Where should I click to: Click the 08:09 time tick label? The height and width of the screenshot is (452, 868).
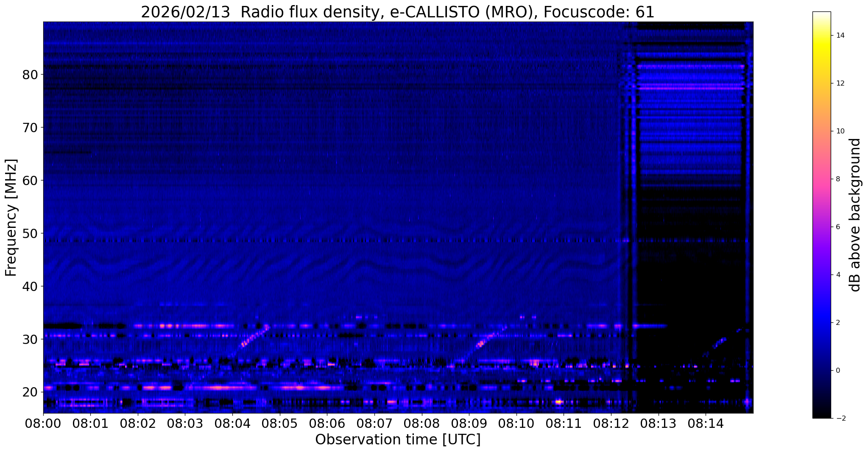(x=469, y=423)
